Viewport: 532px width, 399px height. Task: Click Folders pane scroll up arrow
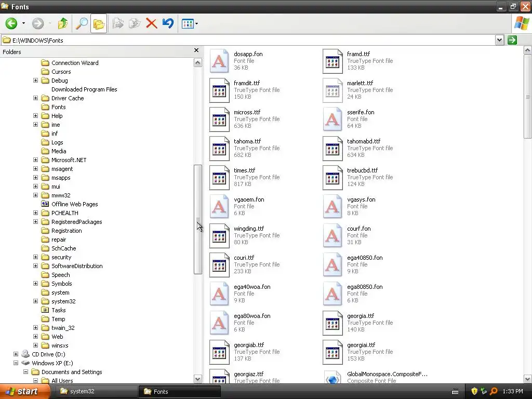coord(198,63)
